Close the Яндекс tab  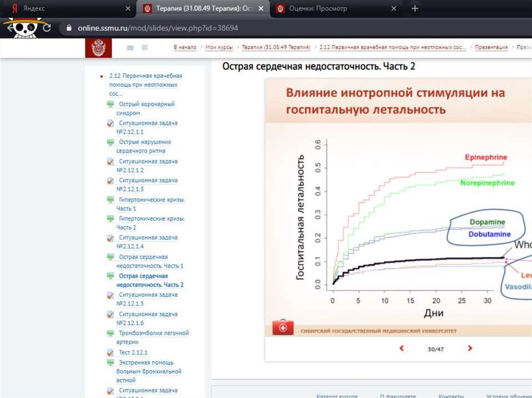click(128, 8)
